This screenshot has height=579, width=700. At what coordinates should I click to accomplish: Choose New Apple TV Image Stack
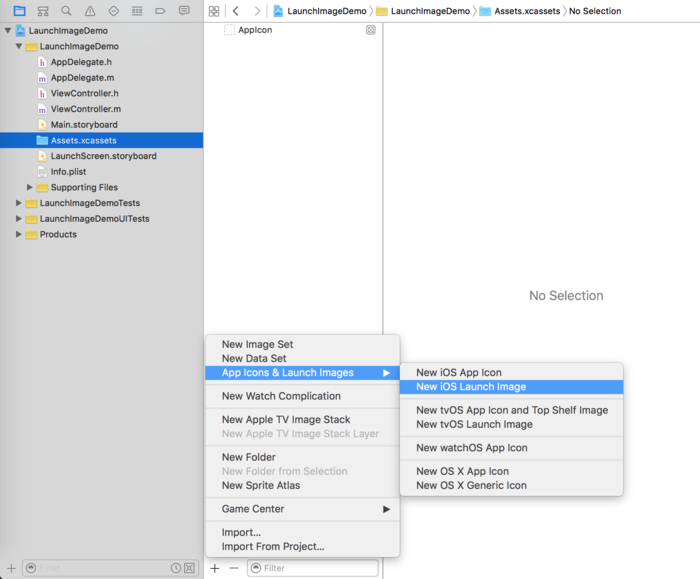(x=302, y=420)
